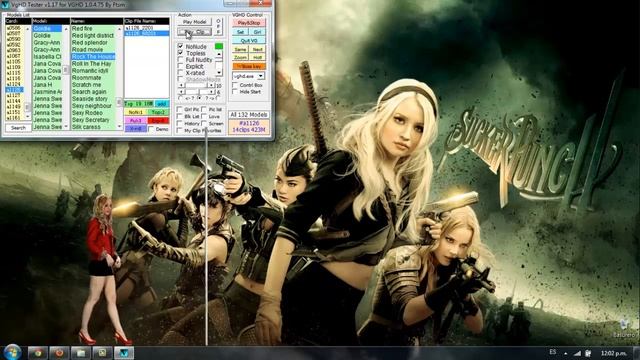
Task: Click the #a1126 14clips 423M info box
Action: (249, 127)
